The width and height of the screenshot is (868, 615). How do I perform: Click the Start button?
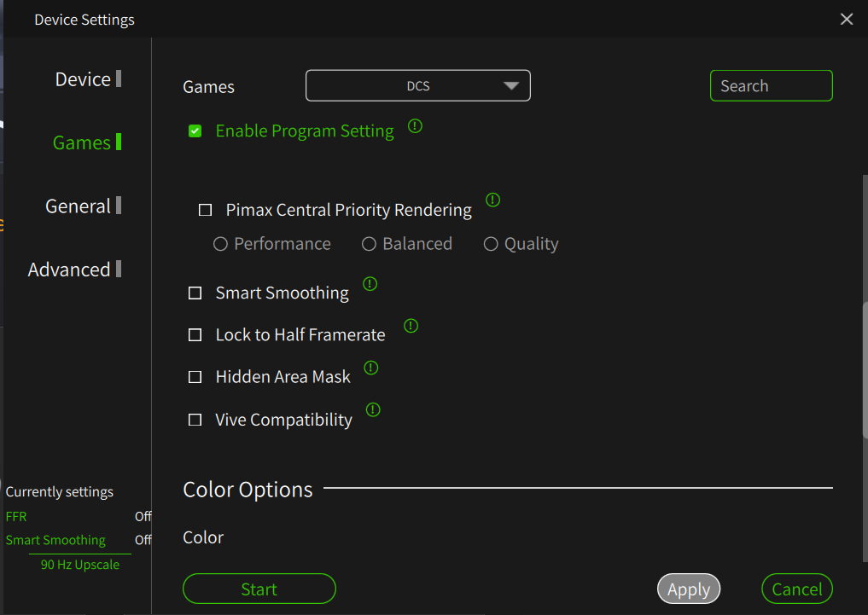pos(259,589)
